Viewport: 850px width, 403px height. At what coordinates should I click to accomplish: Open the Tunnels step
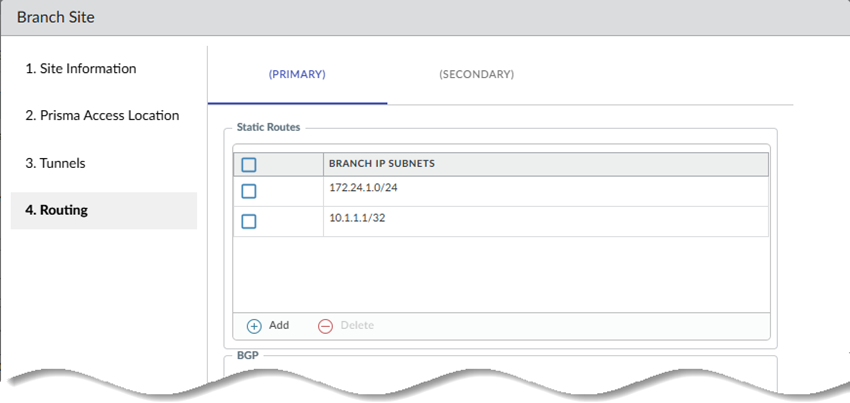pos(55,163)
